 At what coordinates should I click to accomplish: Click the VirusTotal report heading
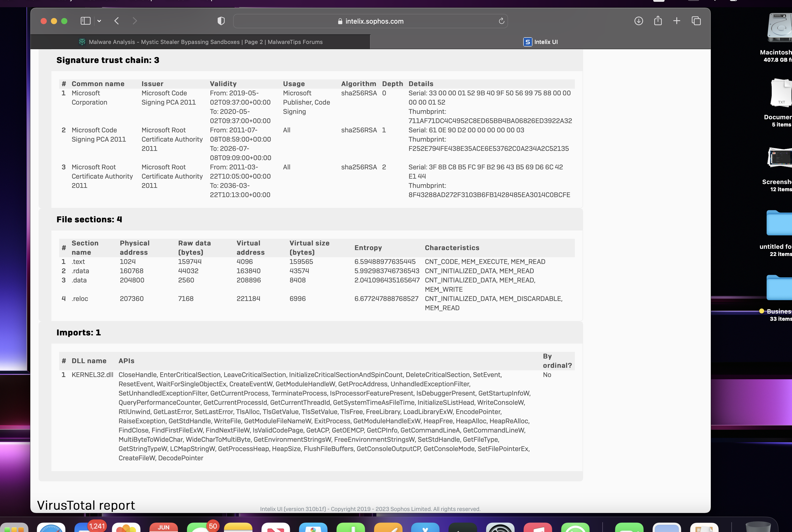coord(86,505)
